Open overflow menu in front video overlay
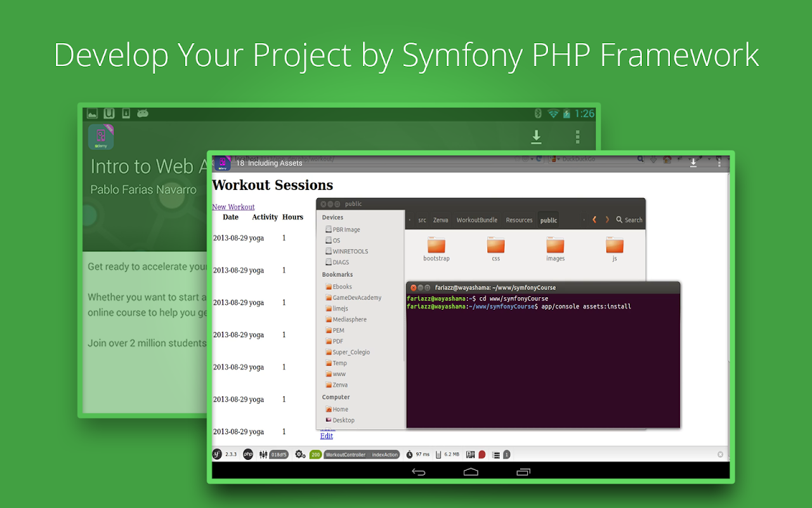 [719, 163]
